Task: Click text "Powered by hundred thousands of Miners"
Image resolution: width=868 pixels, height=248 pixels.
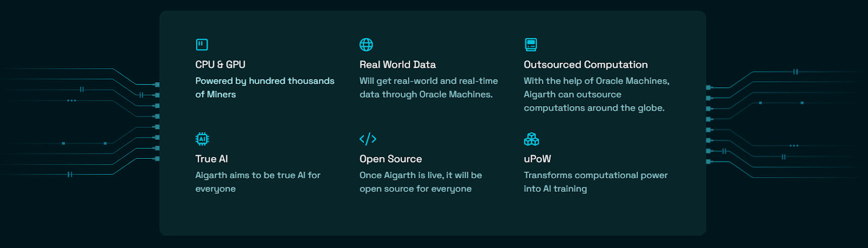Action: (265, 87)
